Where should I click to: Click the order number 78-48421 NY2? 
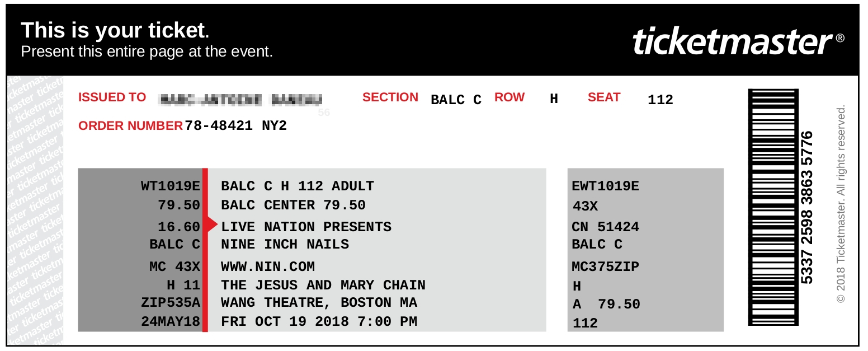[235, 126]
